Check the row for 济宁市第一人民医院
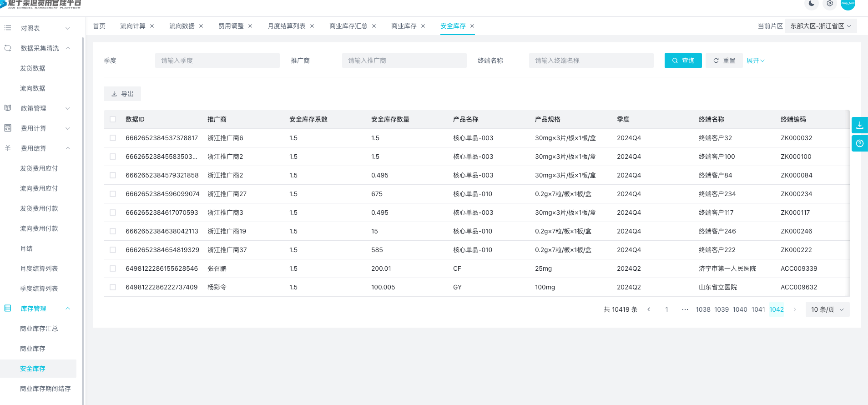 coord(113,268)
